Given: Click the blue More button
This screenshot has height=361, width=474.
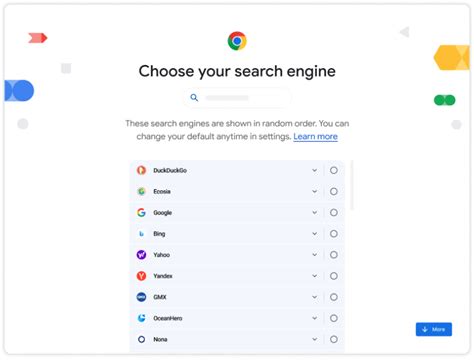Looking at the screenshot, I should 434,329.
